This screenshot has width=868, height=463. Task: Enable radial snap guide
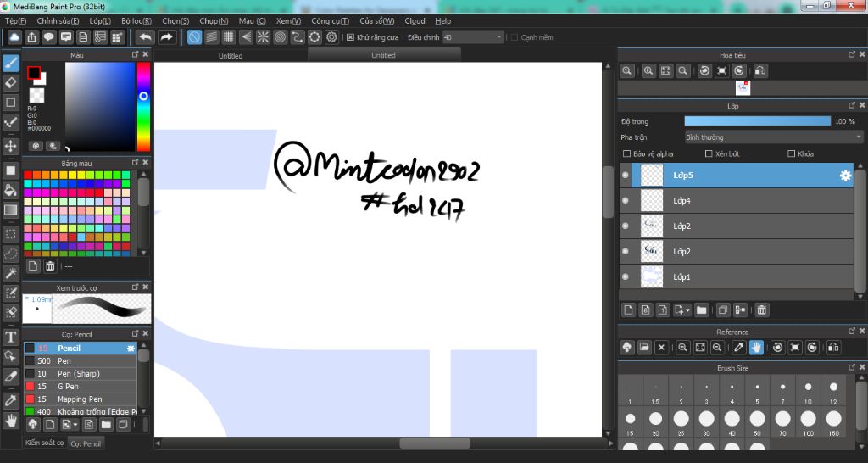[263, 37]
